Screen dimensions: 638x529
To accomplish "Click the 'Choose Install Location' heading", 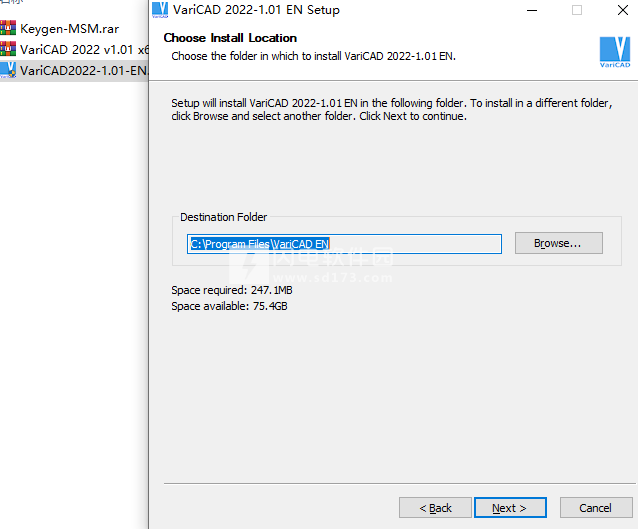I will 230,38.
